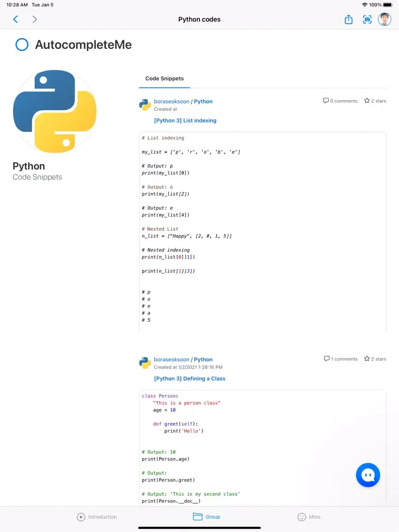This screenshot has width=399, height=532.
Task: Tap the AutocompleteMe circle logo
Action: pos(22,45)
